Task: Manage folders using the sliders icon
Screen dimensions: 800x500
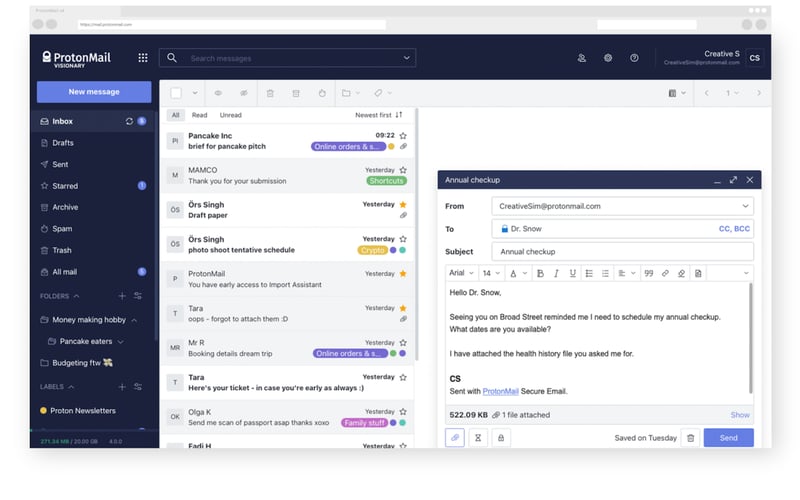Action: pos(138,296)
